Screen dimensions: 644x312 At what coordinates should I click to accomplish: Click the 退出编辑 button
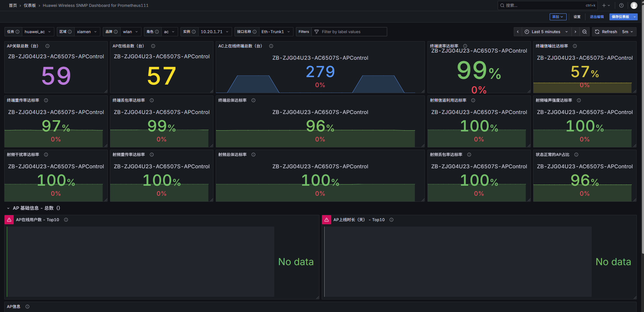(597, 17)
